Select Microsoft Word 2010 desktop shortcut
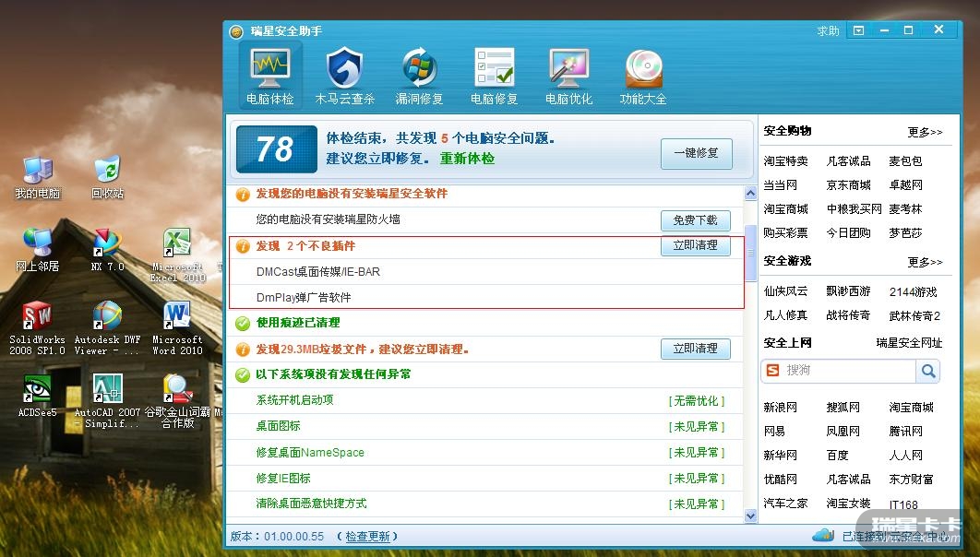The width and height of the screenshot is (980, 557). (x=177, y=328)
